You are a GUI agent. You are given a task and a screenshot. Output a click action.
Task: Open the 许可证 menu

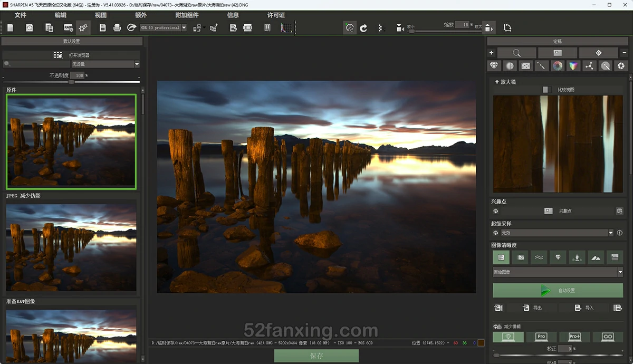point(276,15)
